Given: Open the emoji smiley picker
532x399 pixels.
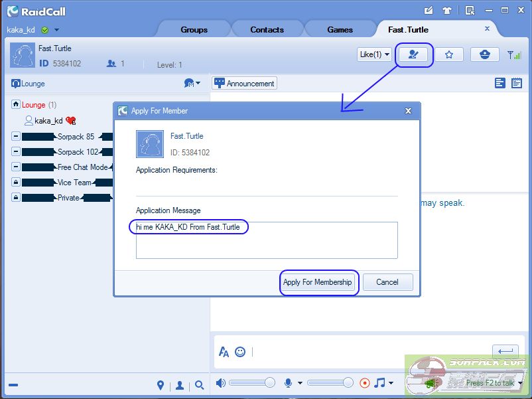Looking at the screenshot, I should pos(240,352).
